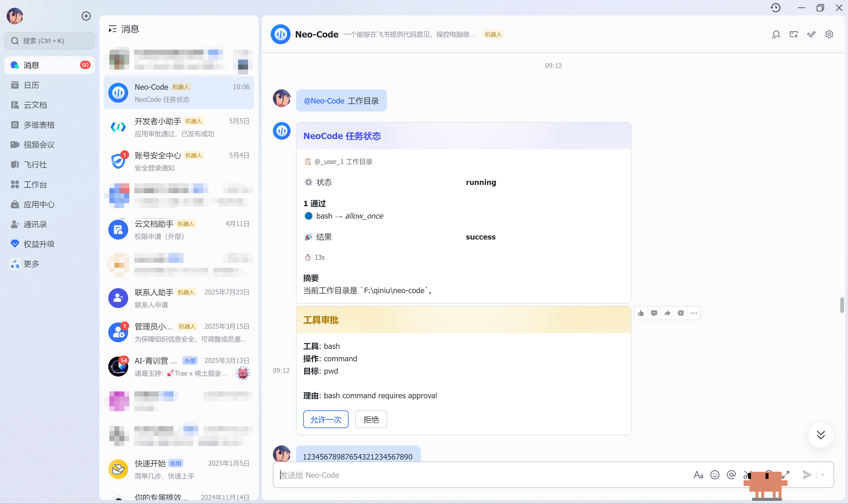848x504 pixels.
Task: Expand the send options dropdown arrow
Action: pyautogui.click(x=823, y=475)
